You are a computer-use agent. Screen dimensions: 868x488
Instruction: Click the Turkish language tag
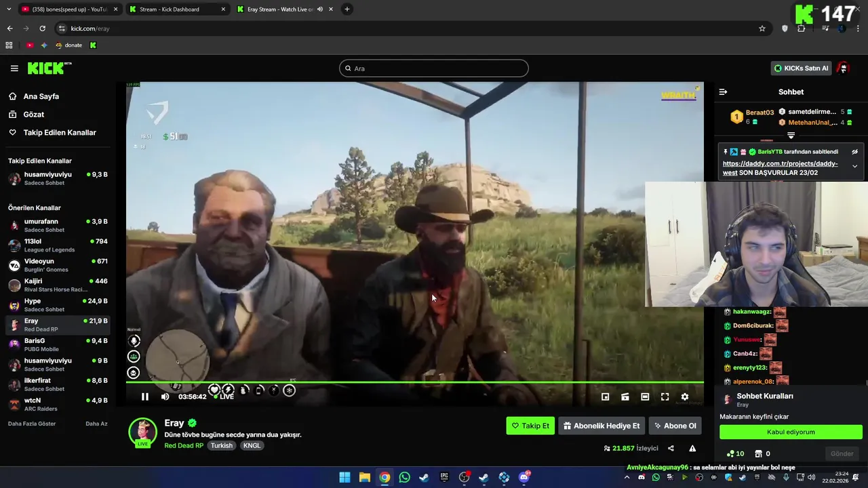click(222, 445)
